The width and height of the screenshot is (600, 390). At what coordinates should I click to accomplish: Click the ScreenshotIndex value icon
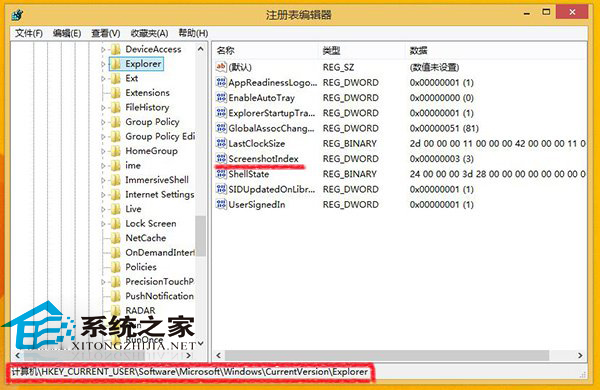coord(221,158)
